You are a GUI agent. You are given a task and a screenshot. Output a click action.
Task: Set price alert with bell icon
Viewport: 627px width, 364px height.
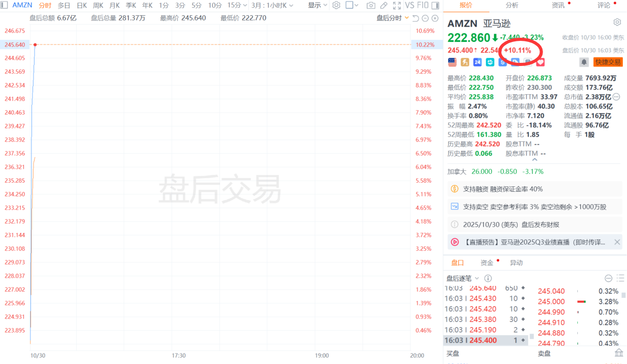click(x=584, y=62)
